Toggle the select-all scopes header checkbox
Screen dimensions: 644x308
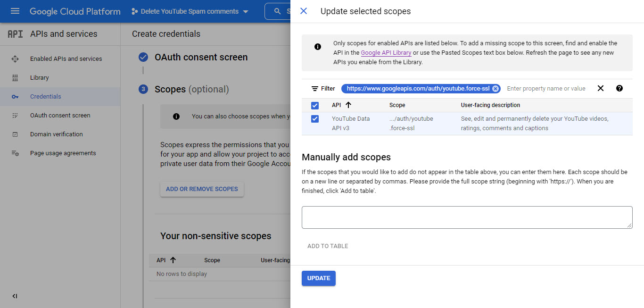tap(315, 105)
